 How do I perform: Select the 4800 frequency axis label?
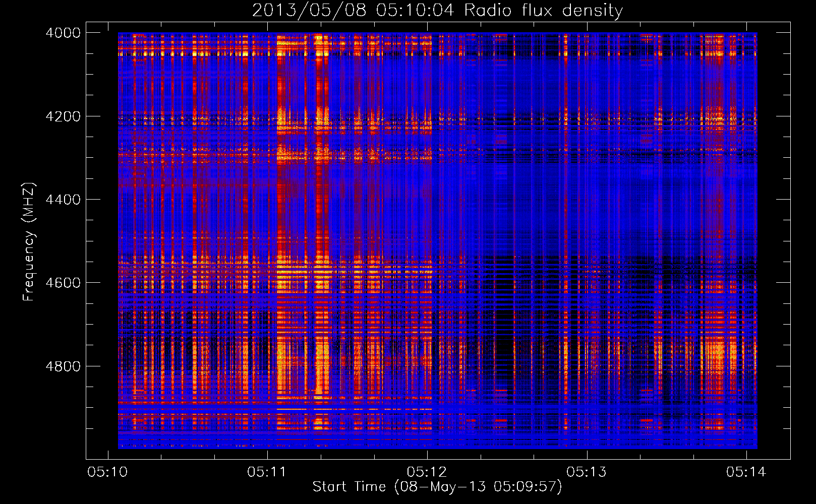[63, 366]
